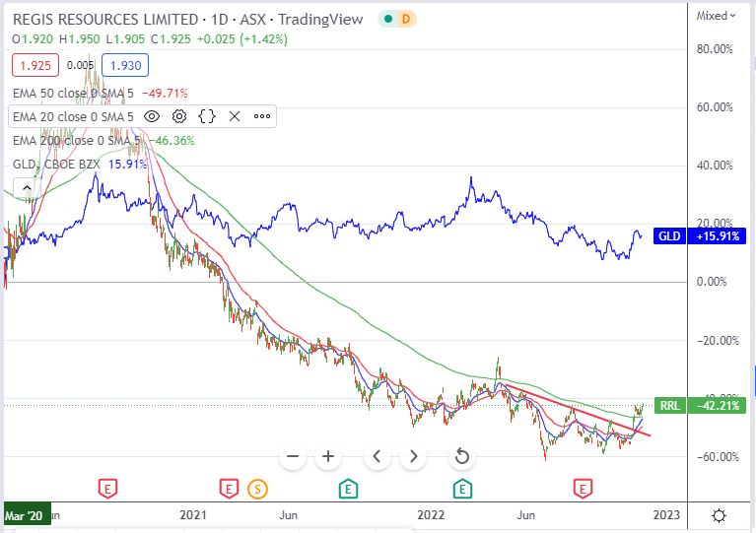Open green earnings marker near 2022
756x533 pixels.
462,489
